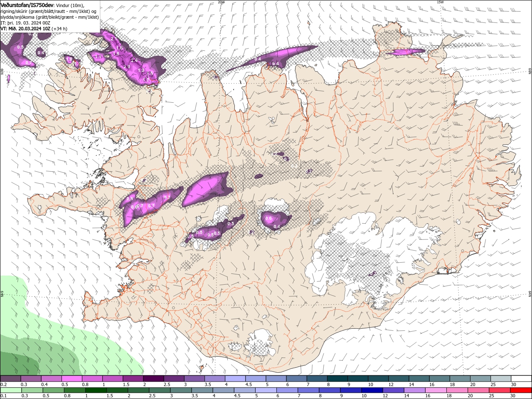The height and width of the screenshot is (399, 532).
Task: Pick the snow legend swatch between 2.5 and 3
Action: tap(173, 379)
